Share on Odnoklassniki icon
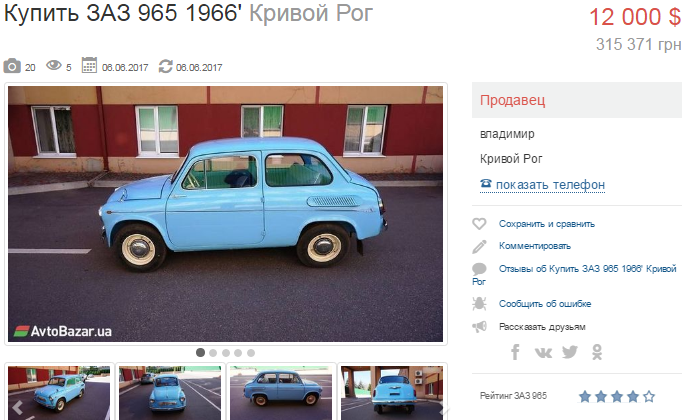 597,352
